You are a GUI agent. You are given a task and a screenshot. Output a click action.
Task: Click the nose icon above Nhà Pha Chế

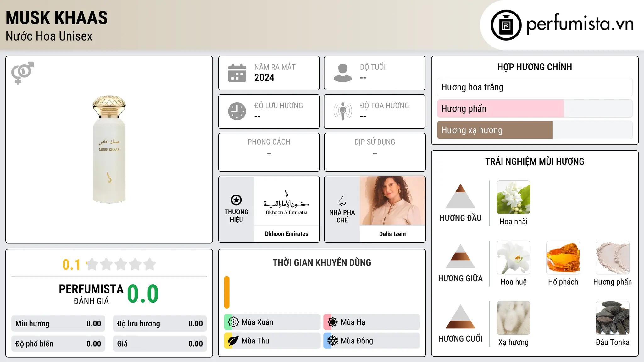pos(342,200)
